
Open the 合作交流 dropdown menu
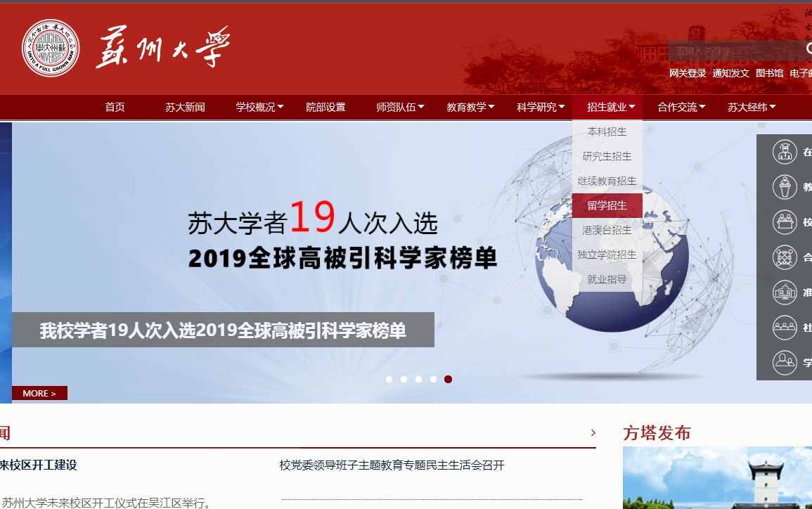(681, 108)
